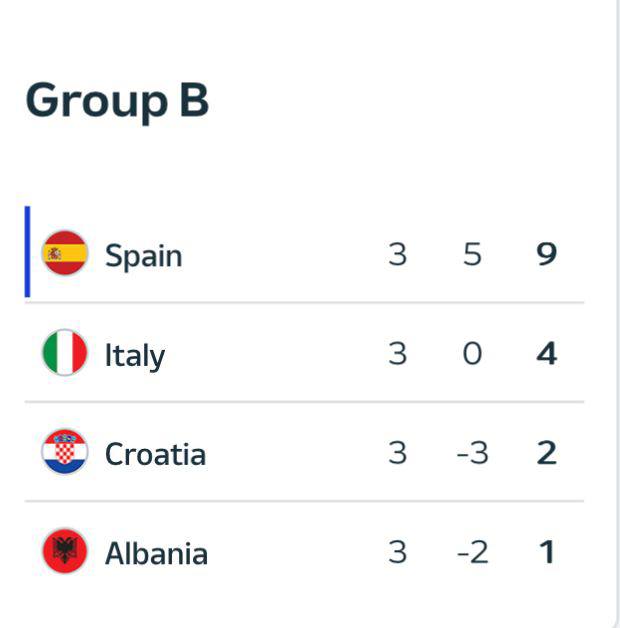Click Italy's goal difference of 0
The image size is (620, 628).
pyautogui.click(x=472, y=353)
